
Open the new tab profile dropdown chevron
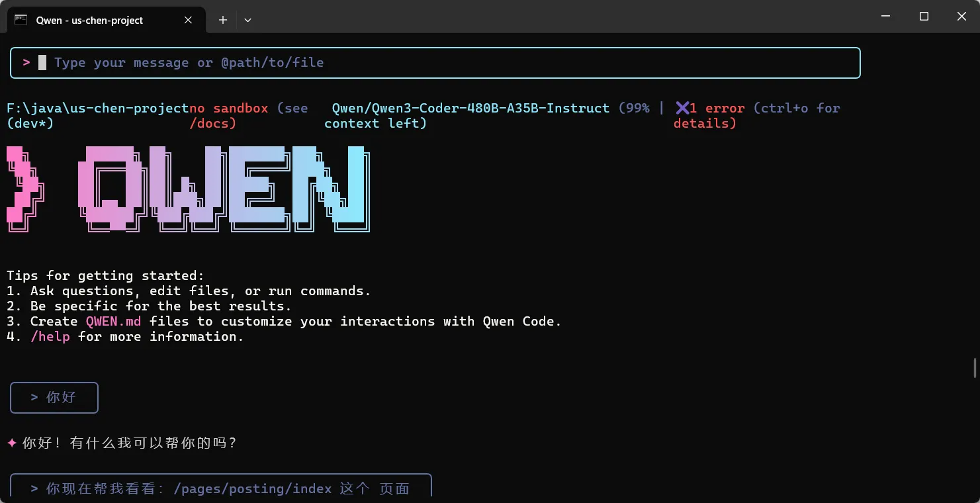coord(247,20)
